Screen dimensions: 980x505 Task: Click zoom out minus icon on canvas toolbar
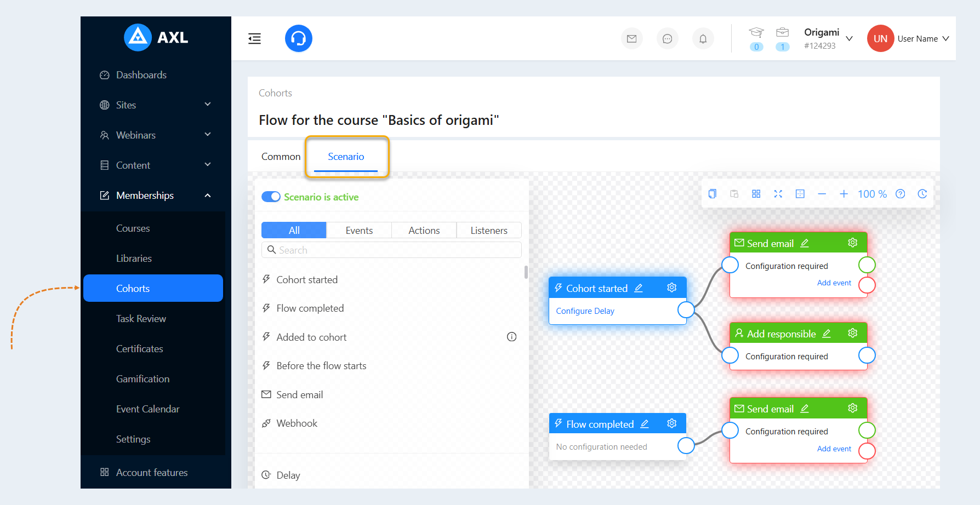[x=822, y=194]
